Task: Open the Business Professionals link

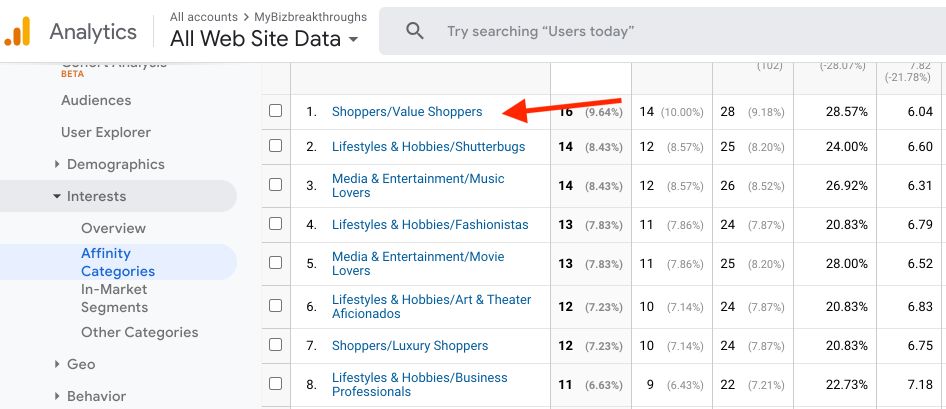Action: [x=419, y=384]
